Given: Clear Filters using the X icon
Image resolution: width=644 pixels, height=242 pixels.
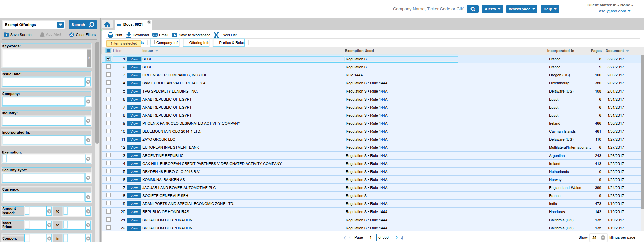Looking at the screenshot, I should 72,35.
